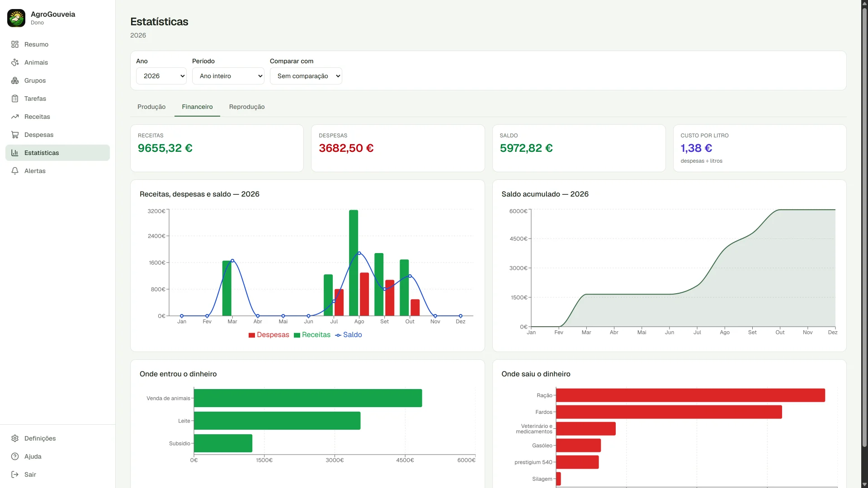Select the Financeiro tab
This screenshot has height=488, width=868.
(197, 107)
